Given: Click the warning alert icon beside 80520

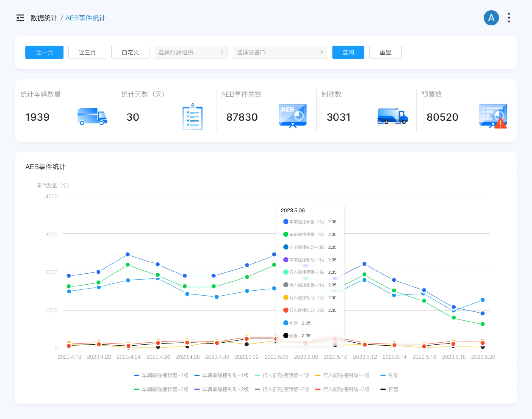Looking at the screenshot, I should pos(493,116).
